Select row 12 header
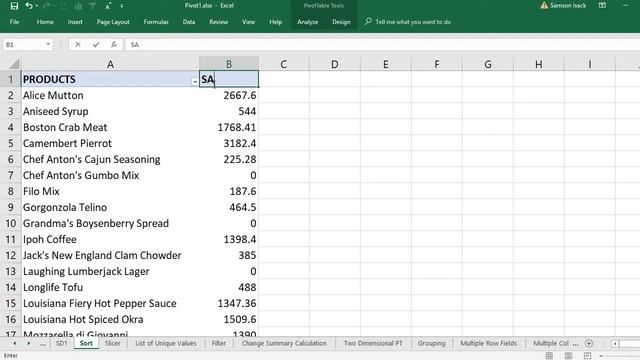The height and width of the screenshot is (360, 640). coord(11,256)
